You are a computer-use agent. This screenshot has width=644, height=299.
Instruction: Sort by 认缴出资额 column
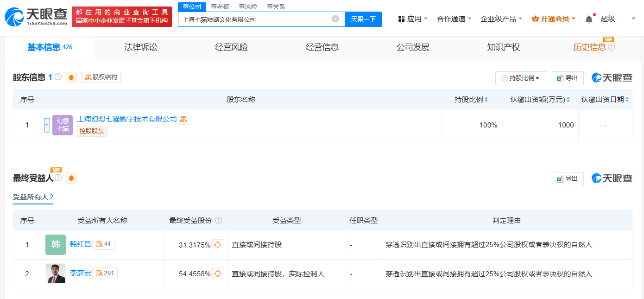[x=568, y=100]
